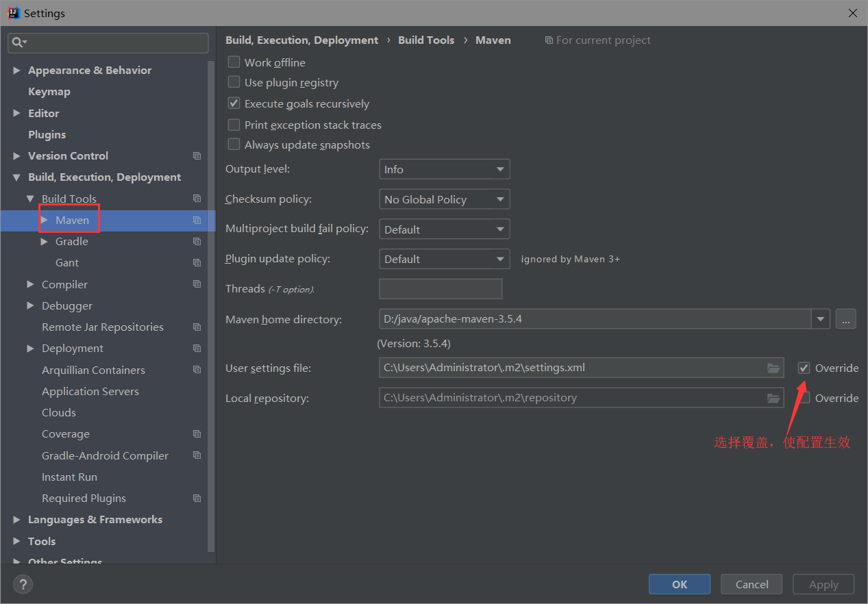Image resolution: width=868 pixels, height=604 pixels.
Task: Open Plugins settings page
Action: [47, 135]
